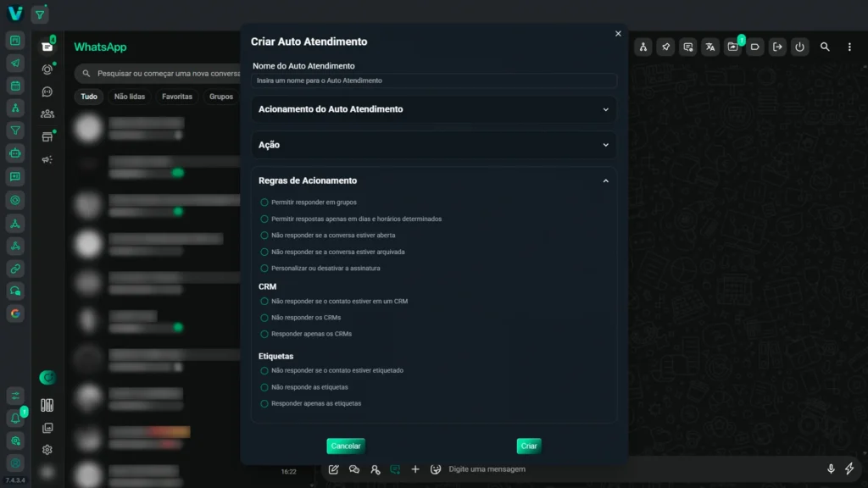Click the 'Nome do Auto Atendimento' input field

coord(434,80)
